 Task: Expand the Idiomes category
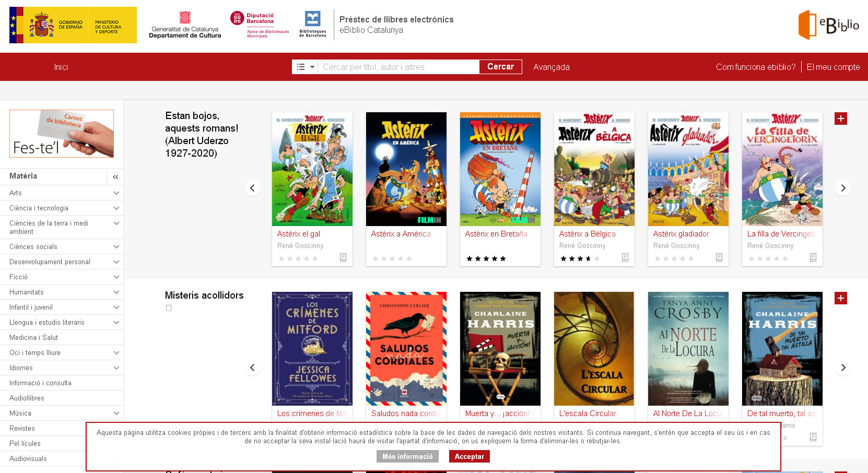116,368
